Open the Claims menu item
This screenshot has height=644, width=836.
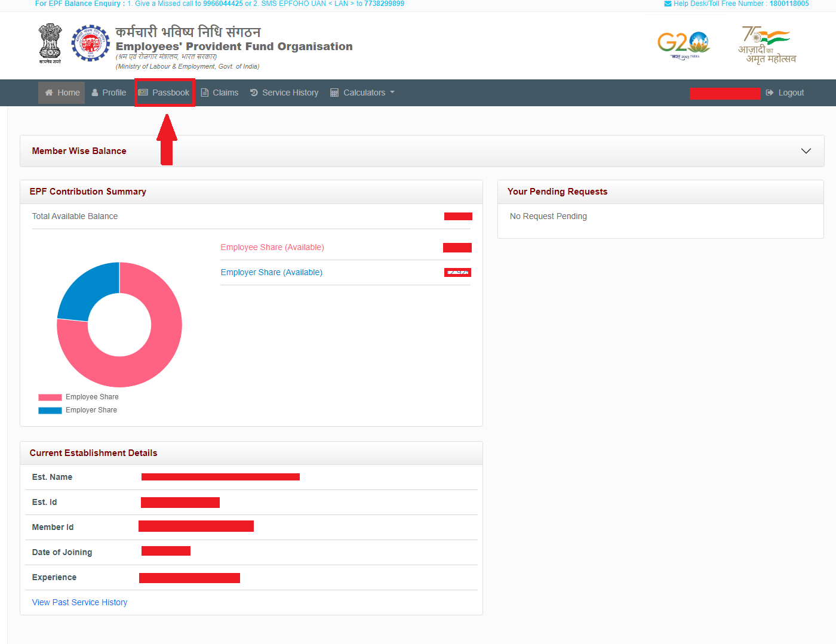(225, 93)
